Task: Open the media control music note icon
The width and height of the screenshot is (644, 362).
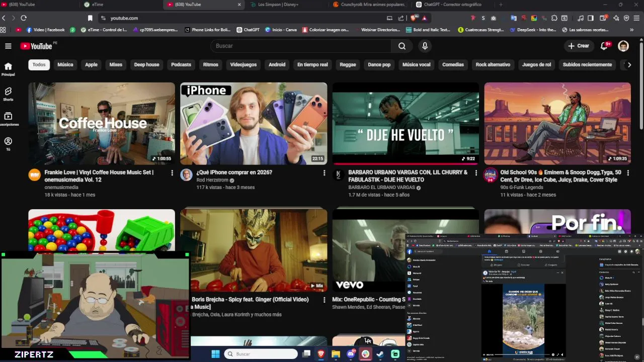Action: pyautogui.click(x=581, y=18)
